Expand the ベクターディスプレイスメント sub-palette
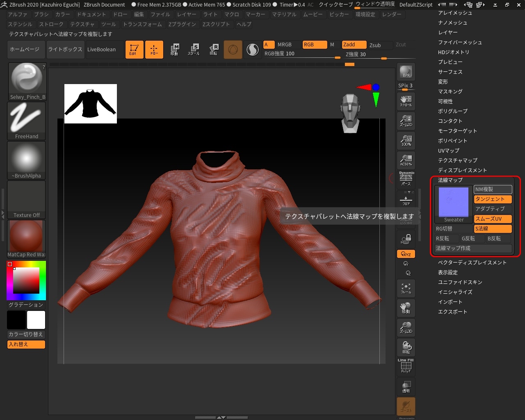The height and width of the screenshot is (420, 525). point(472,262)
